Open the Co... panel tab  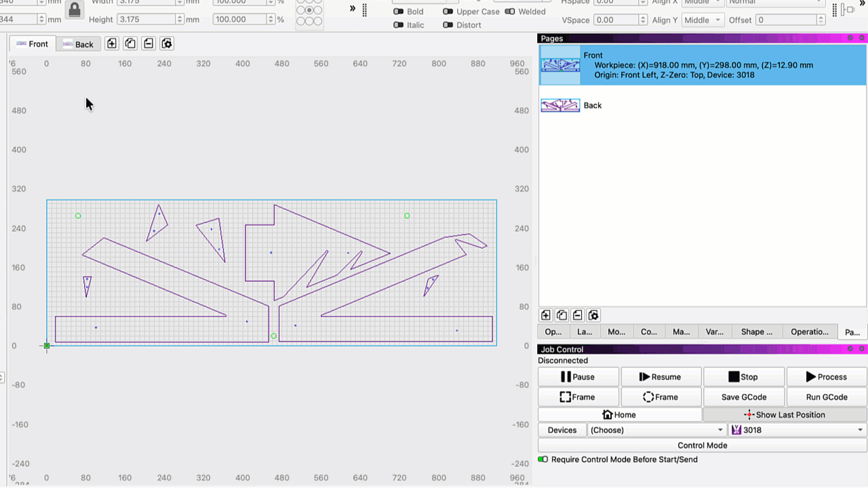click(x=649, y=331)
